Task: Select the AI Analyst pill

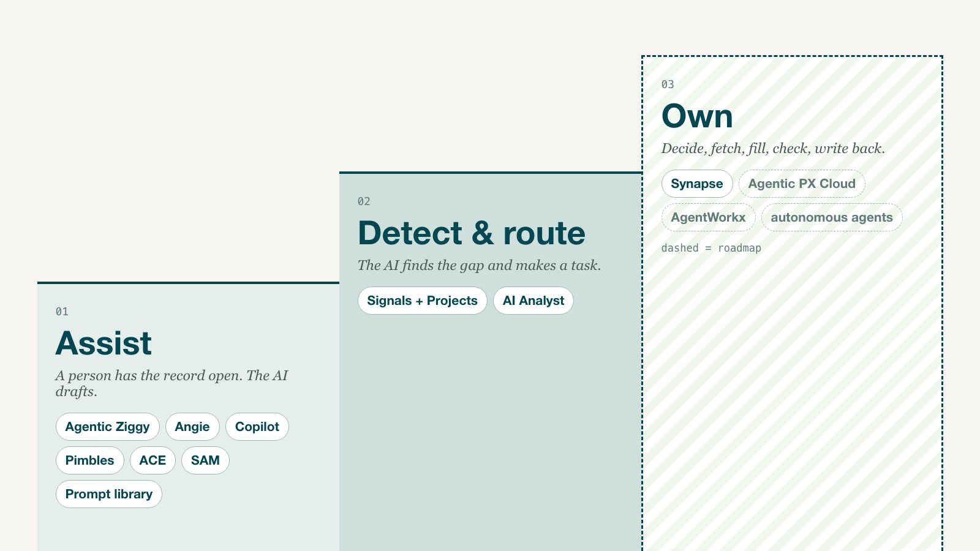Action: [533, 301]
